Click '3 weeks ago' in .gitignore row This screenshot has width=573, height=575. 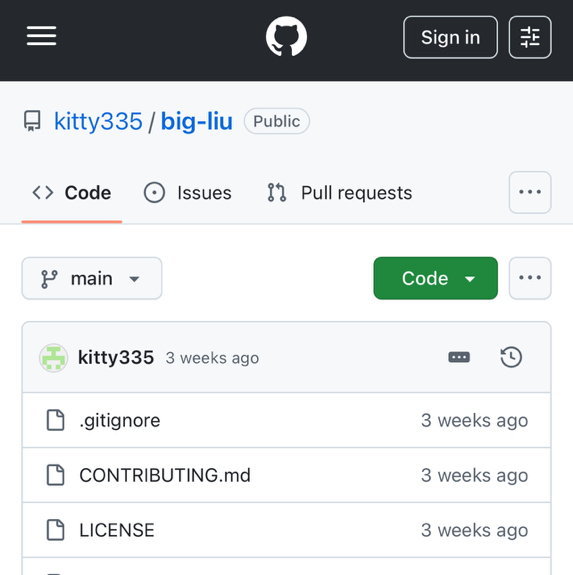(474, 420)
